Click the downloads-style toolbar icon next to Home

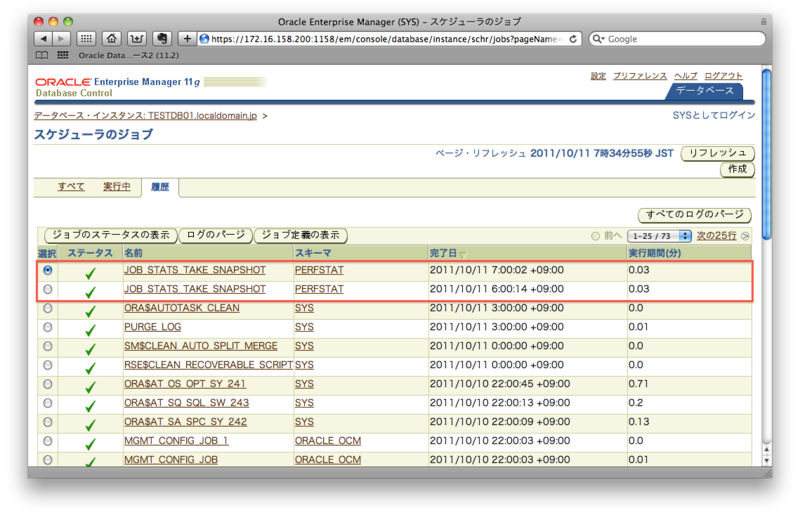point(136,39)
